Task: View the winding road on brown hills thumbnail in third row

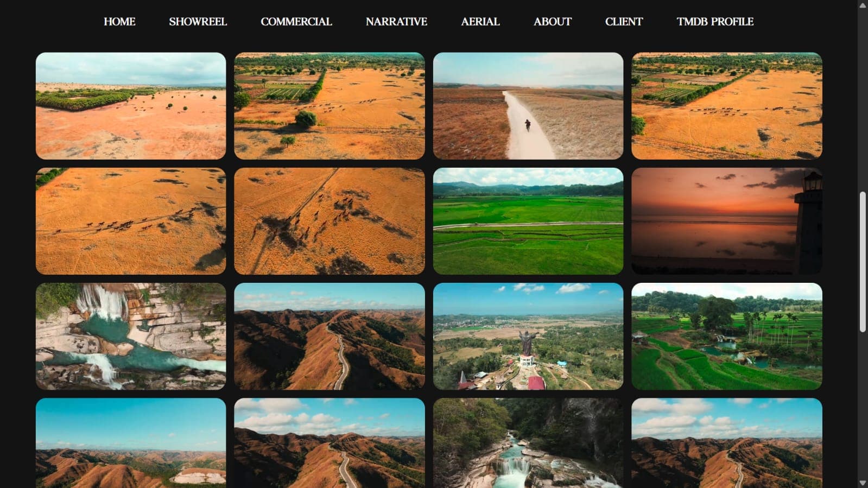Action: pos(329,336)
